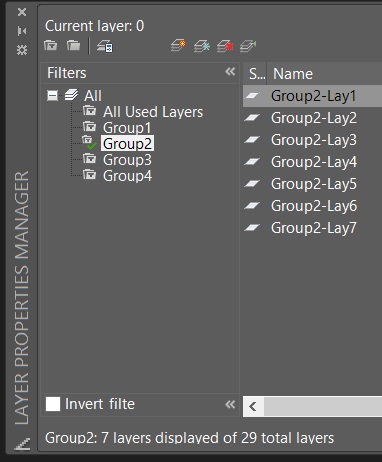Viewport: 382px width, 462px height.
Task: Select layer Group2-Lay6
Action: 314,206
